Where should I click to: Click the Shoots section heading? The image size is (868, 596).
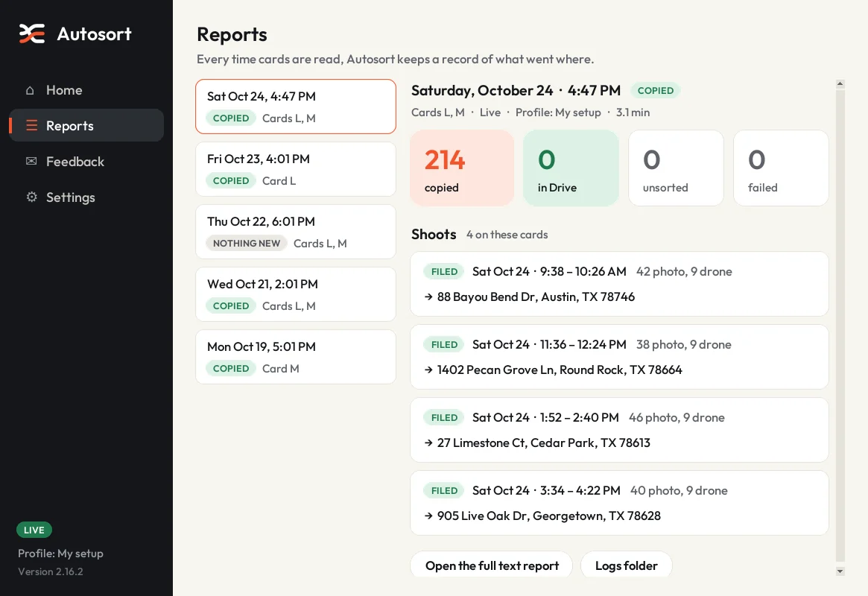click(x=434, y=234)
